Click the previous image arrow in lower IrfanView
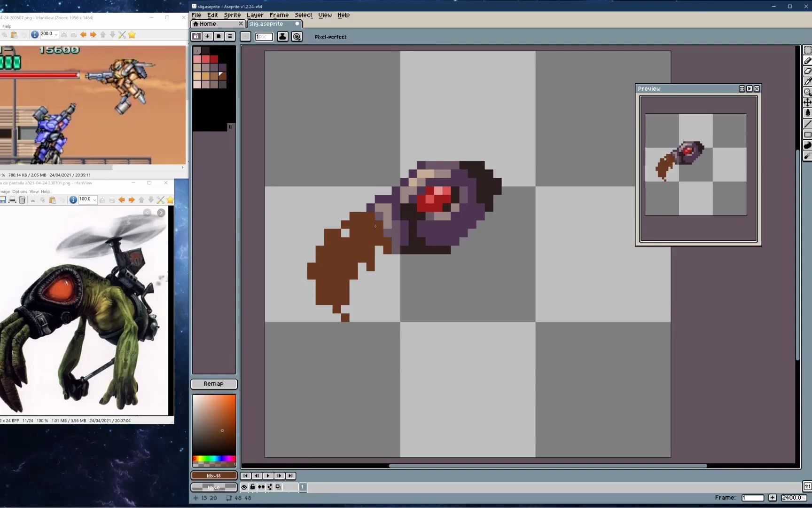Viewport: 812px width, 508px height. (x=122, y=200)
